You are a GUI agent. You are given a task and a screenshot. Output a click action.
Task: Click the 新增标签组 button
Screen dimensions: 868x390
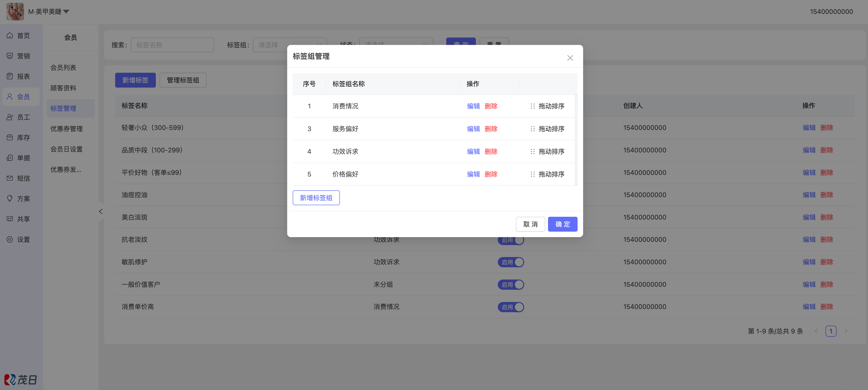coord(316,198)
